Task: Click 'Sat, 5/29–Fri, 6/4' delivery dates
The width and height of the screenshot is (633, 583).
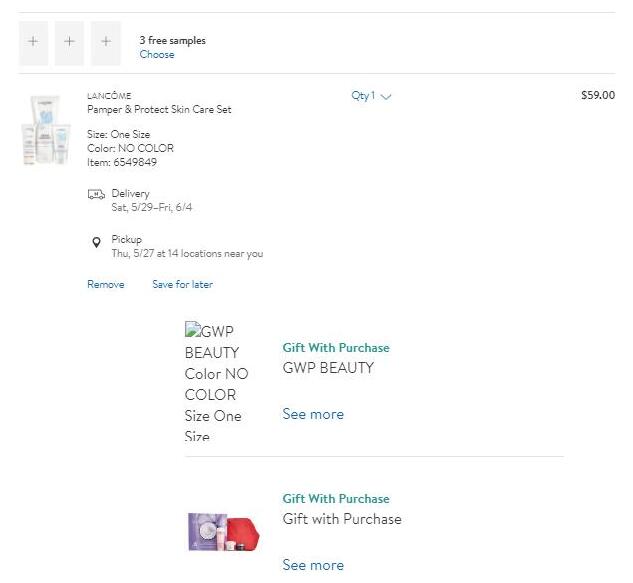Action: 152,208
